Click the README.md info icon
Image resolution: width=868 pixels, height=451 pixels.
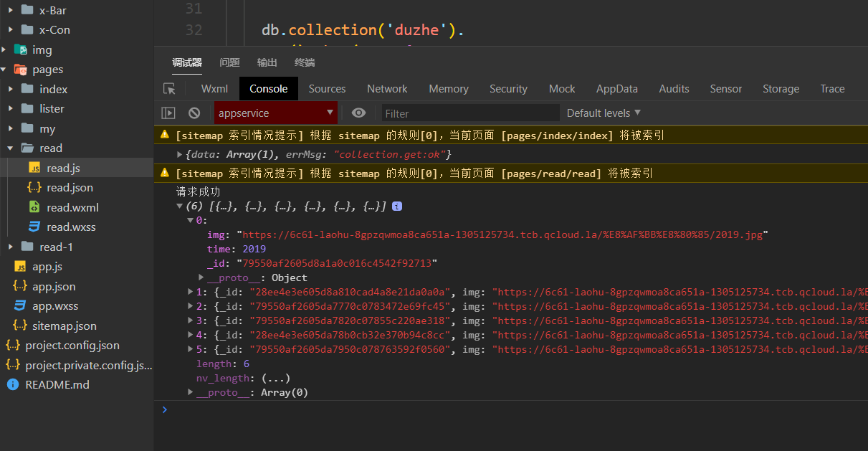(13, 384)
